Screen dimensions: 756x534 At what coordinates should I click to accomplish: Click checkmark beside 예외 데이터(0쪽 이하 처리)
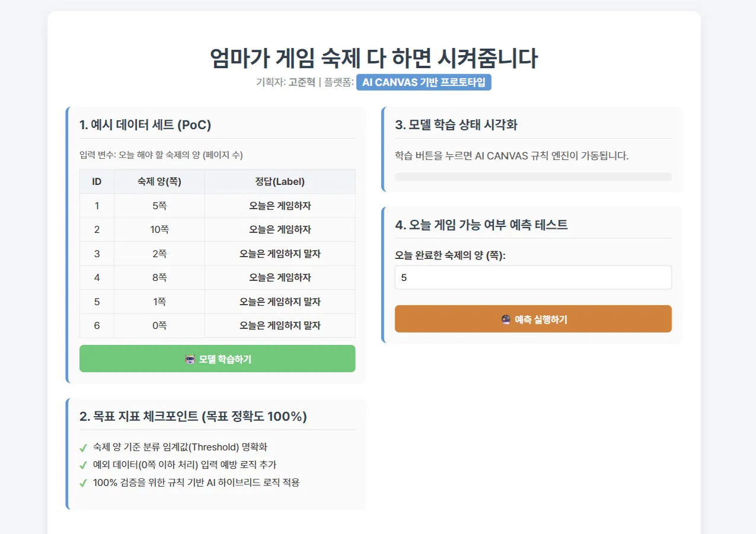pos(83,465)
